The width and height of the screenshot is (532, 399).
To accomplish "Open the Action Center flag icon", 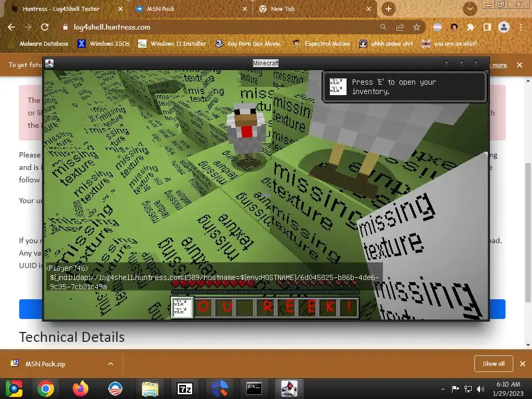I will (455, 389).
